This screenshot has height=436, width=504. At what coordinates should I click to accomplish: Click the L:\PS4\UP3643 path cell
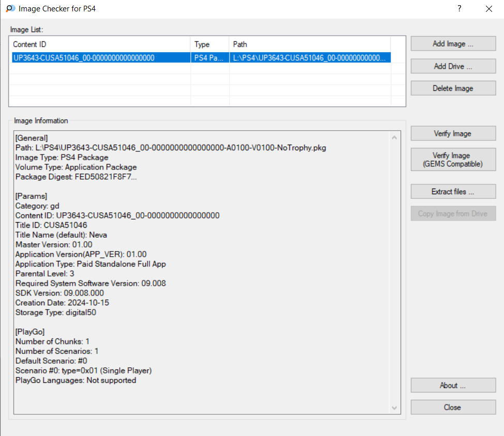tap(310, 58)
